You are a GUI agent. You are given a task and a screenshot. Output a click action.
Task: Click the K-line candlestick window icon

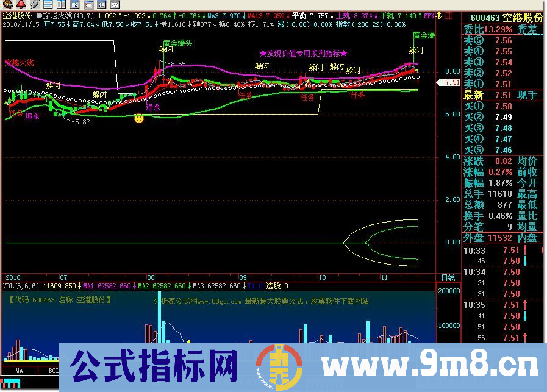pos(88,4)
